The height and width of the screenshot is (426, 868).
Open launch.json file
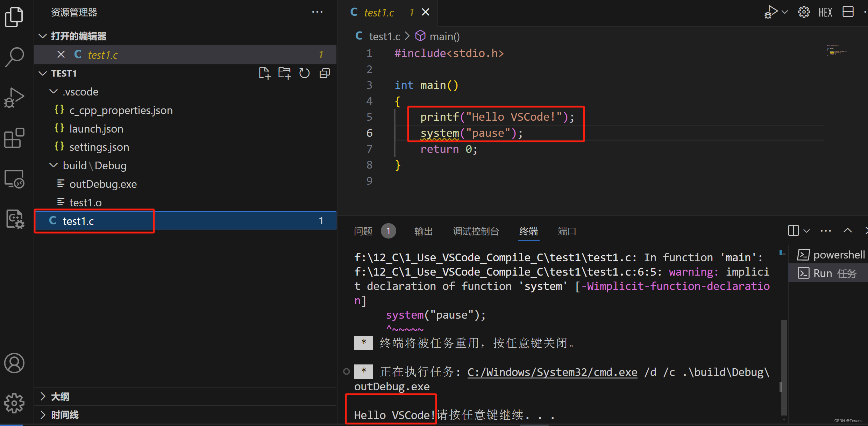pyautogui.click(x=185, y=129)
